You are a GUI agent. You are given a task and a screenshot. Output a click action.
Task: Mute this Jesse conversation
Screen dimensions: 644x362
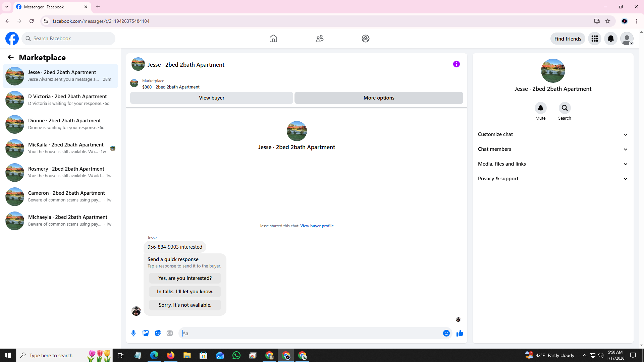coord(540,108)
